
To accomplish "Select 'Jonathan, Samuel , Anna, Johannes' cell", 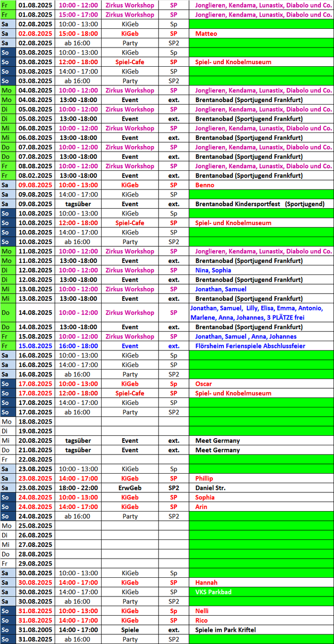I will pos(261,336).
